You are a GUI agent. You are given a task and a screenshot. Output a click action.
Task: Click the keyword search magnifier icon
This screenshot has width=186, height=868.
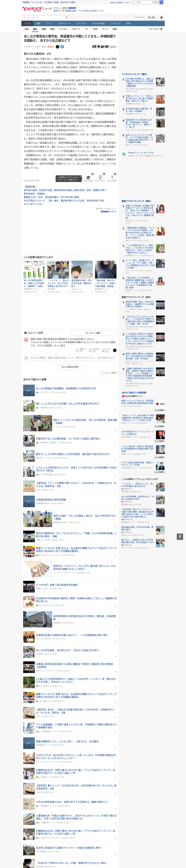66,18
